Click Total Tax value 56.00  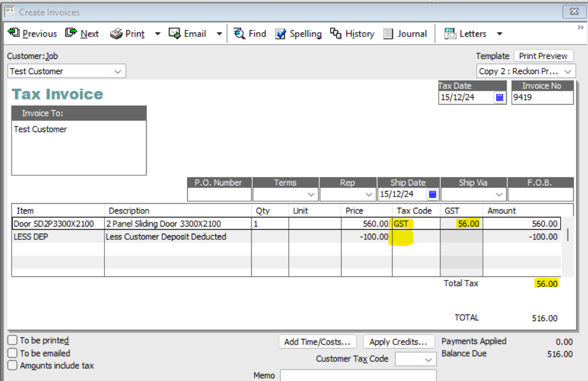point(547,284)
